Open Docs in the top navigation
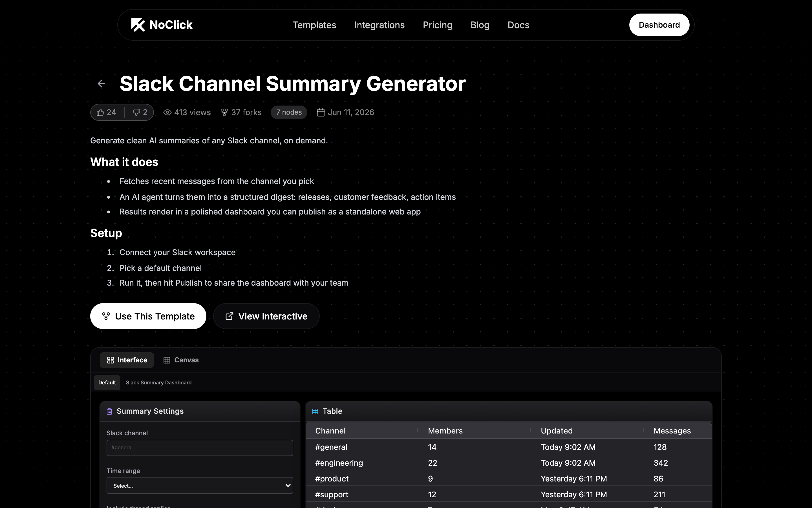 tap(518, 25)
